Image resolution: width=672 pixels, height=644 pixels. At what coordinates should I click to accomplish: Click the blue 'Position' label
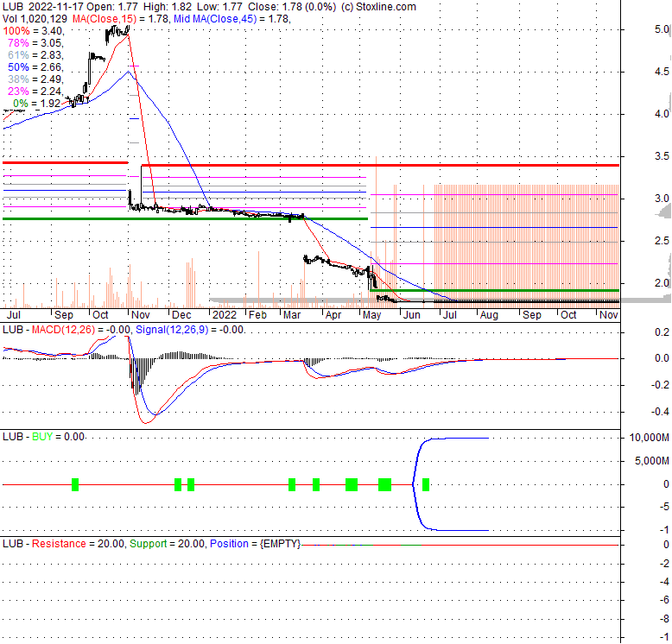[229, 544]
